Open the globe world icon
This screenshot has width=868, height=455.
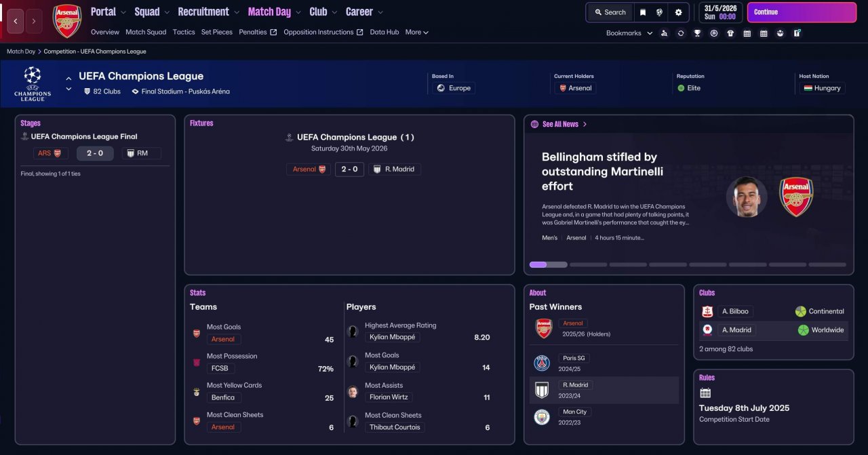point(660,12)
